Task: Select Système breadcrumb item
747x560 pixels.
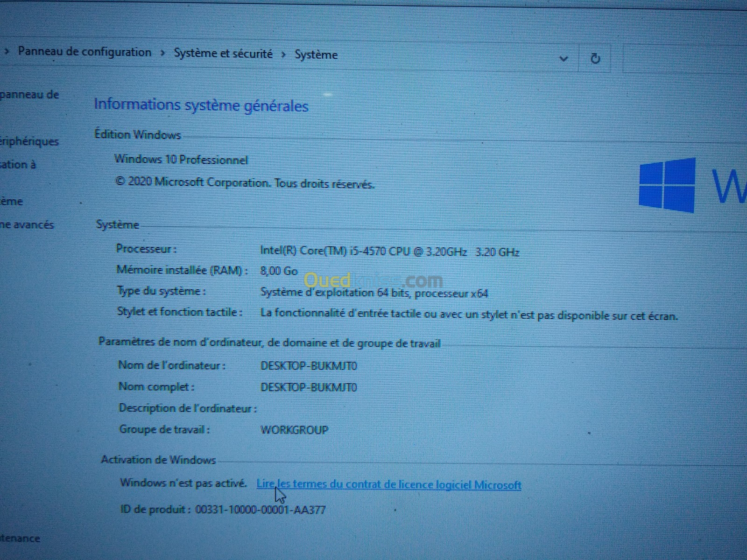Action: coord(316,55)
